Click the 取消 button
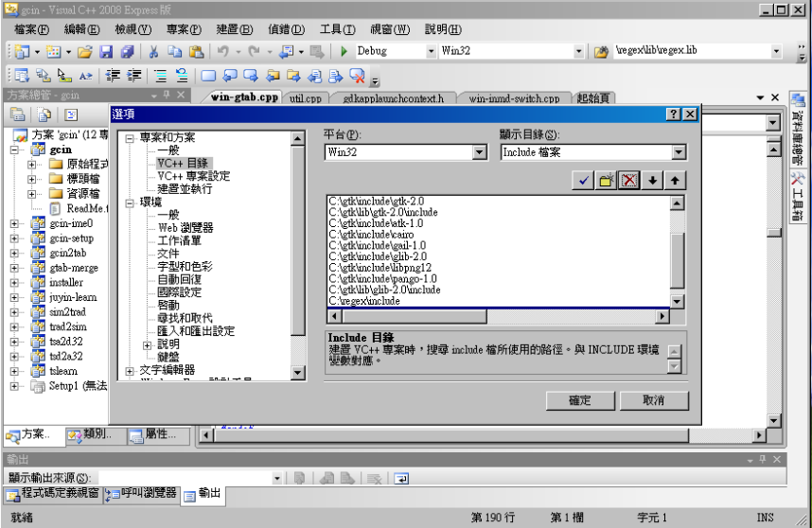Image resolution: width=812 pixels, height=528 pixels. (653, 400)
